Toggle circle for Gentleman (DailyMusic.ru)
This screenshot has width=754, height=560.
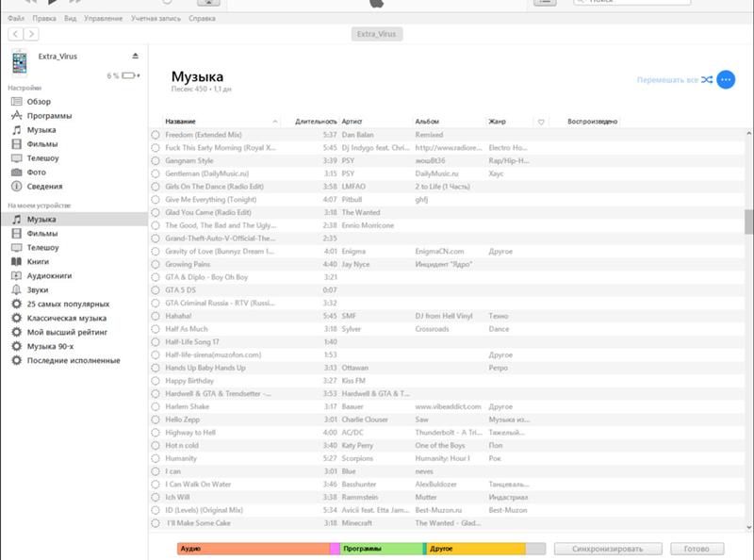(156, 173)
